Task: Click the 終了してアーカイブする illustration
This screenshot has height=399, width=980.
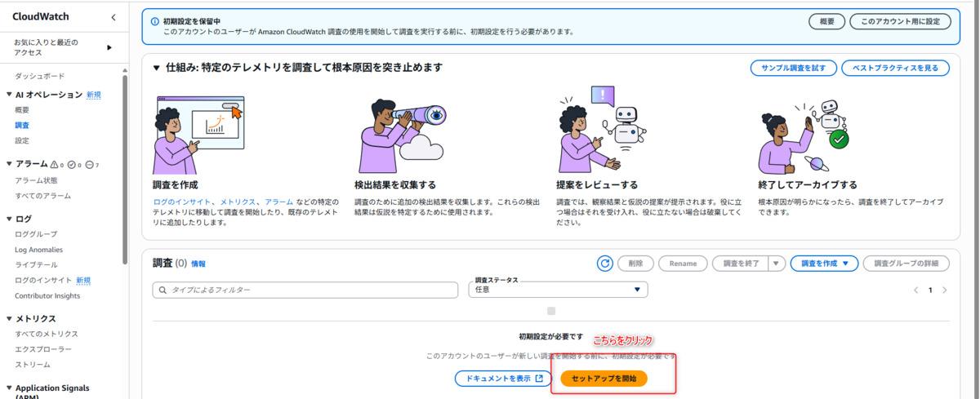Action: click(805, 137)
